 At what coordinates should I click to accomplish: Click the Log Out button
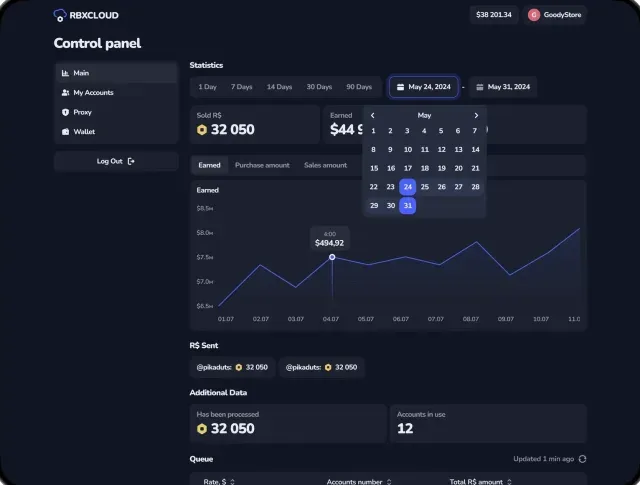coord(116,161)
